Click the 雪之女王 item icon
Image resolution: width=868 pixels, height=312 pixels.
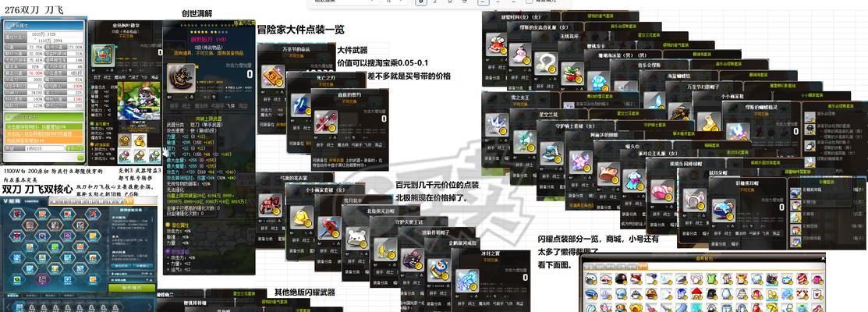click(497, 124)
